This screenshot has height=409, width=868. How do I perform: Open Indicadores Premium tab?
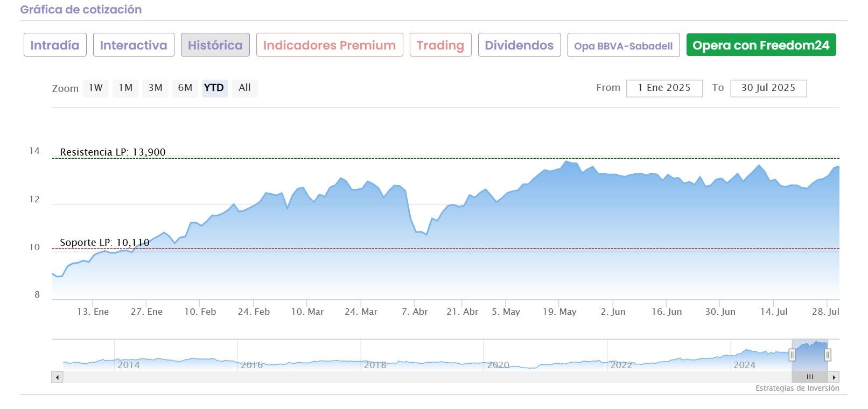[x=329, y=45]
